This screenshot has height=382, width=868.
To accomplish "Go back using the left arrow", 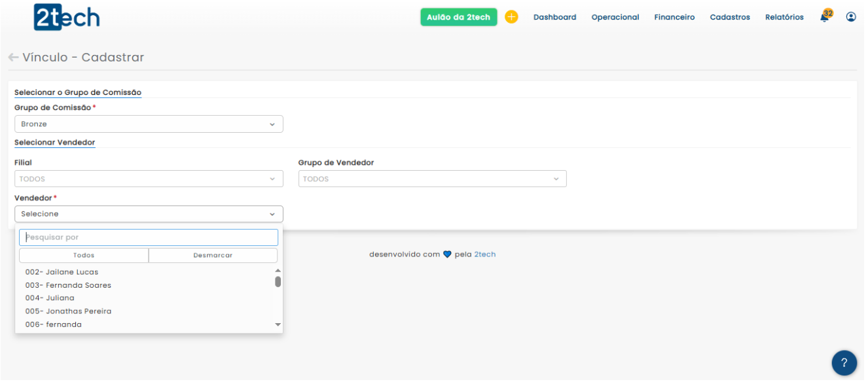I will (13, 58).
